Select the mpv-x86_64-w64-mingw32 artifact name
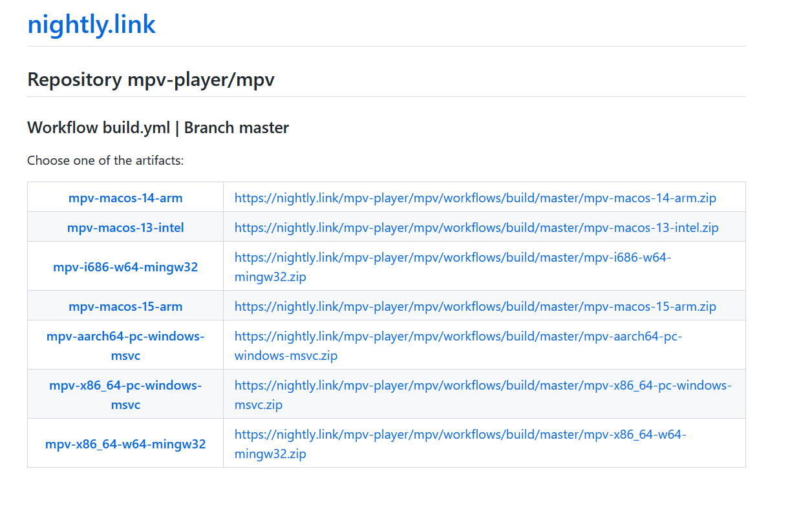Screen dimensions: 812x513 coord(125,444)
